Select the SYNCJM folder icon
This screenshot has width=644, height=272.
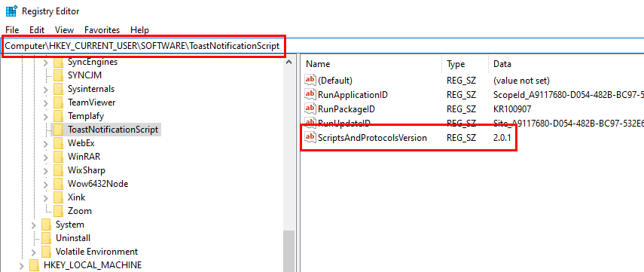tap(58, 75)
